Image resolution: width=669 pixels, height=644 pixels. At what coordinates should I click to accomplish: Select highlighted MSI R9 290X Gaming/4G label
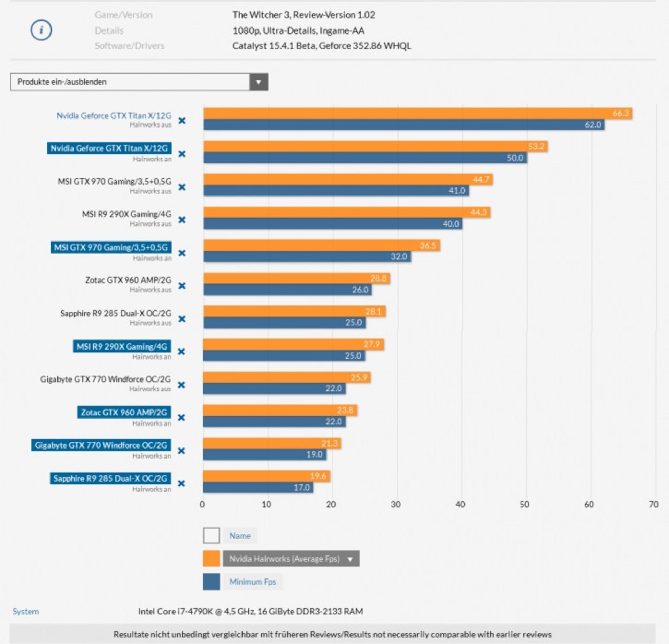pos(122,346)
